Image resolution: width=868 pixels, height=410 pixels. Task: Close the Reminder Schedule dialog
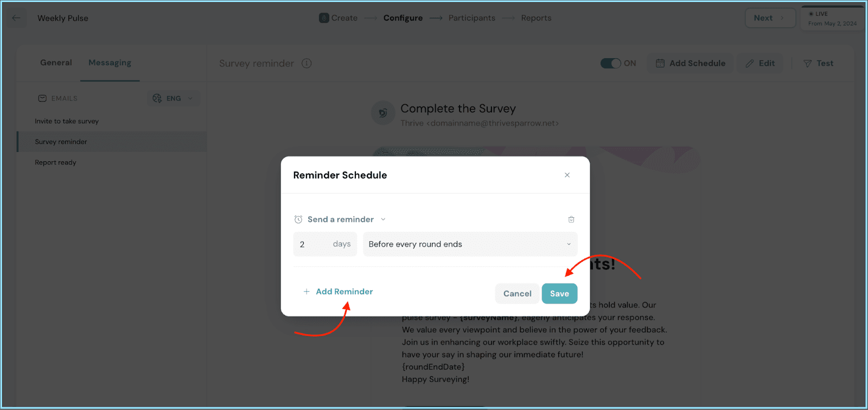tap(567, 175)
